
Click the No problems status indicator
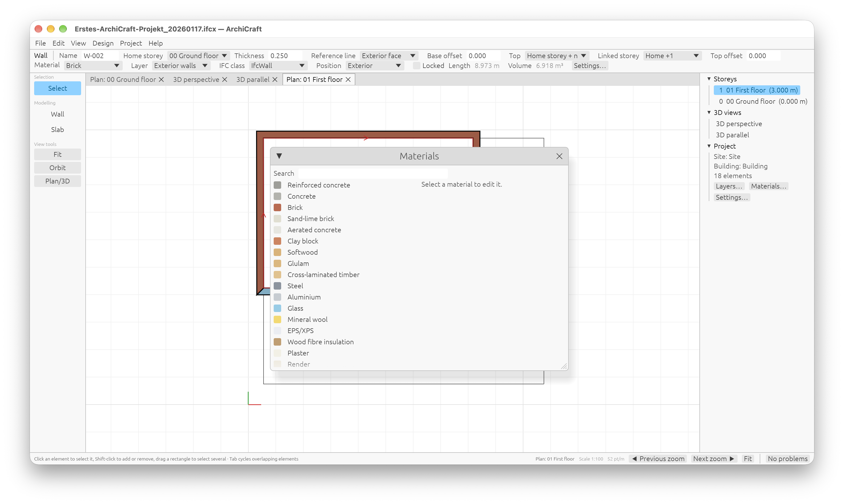pyautogui.click(x=787, y=459)
